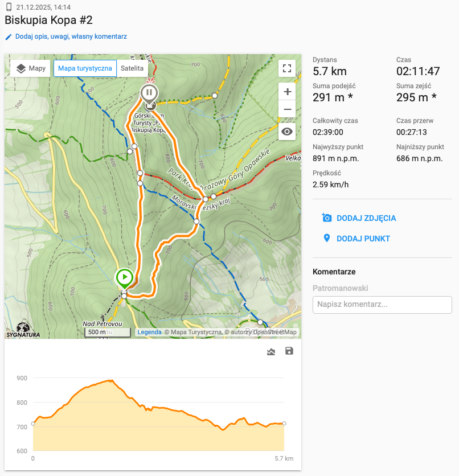Click the green start marker on route

click(124, 278)
